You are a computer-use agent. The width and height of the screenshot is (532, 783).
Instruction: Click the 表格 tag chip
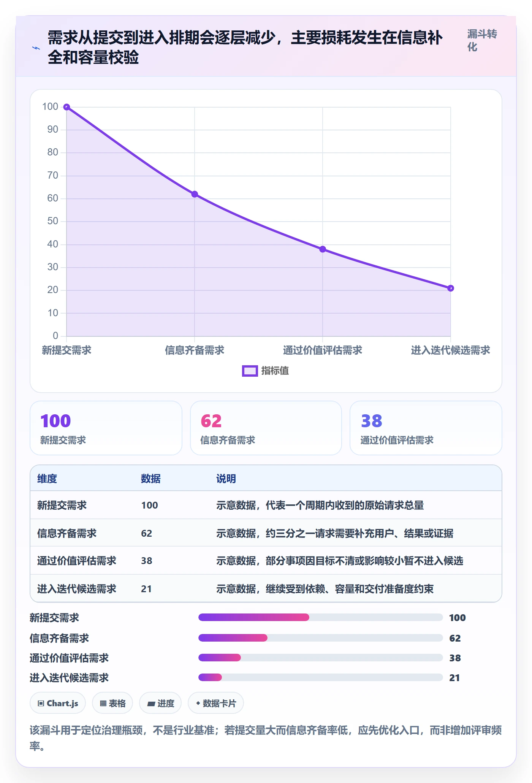[x=112, y=703]
